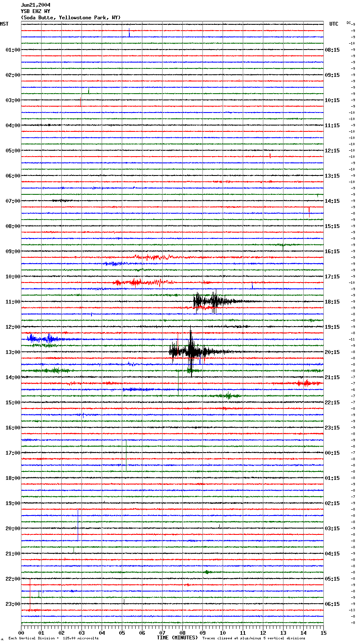Click the tall green spike below the 16:00 trace
Viewport: 357px width, 644px height.
[126, 455]
